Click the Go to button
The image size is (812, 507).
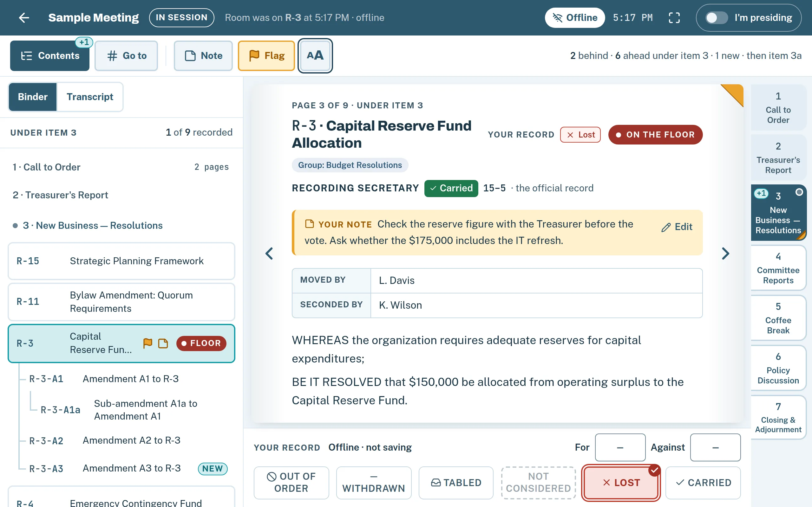126,56
